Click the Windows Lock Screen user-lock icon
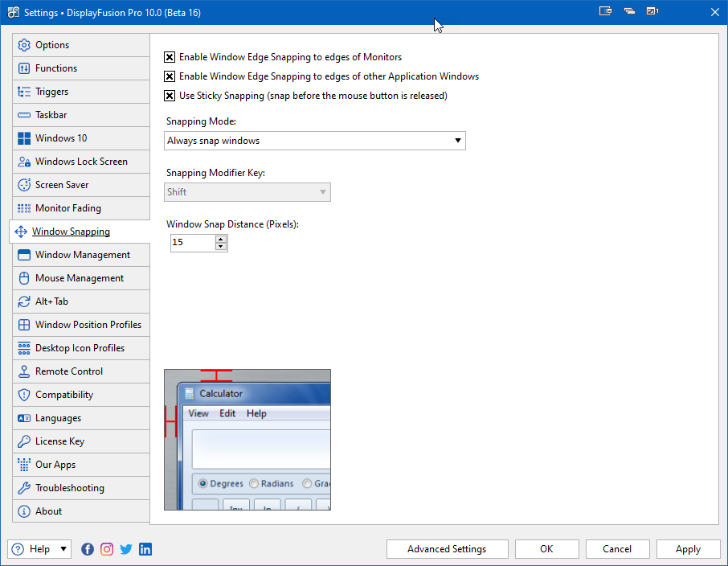Image resolution: width=728 pixels, height=566 pixels. [x=24, y=162]
